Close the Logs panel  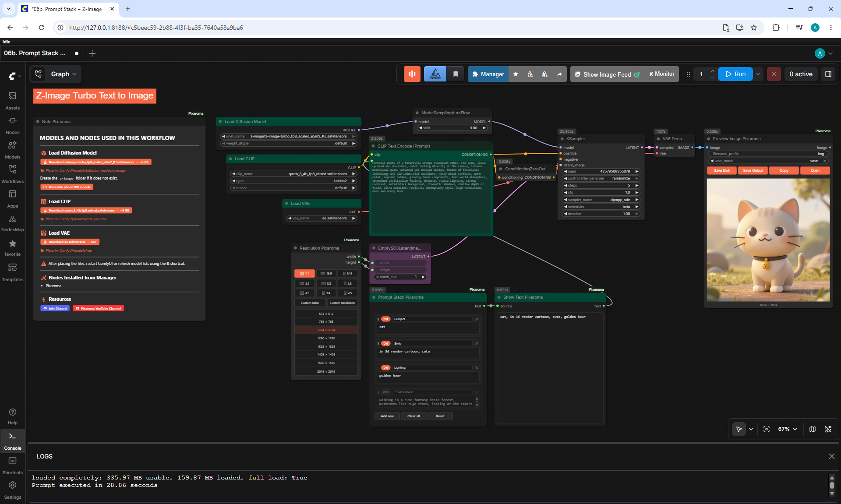pos(832,456)
